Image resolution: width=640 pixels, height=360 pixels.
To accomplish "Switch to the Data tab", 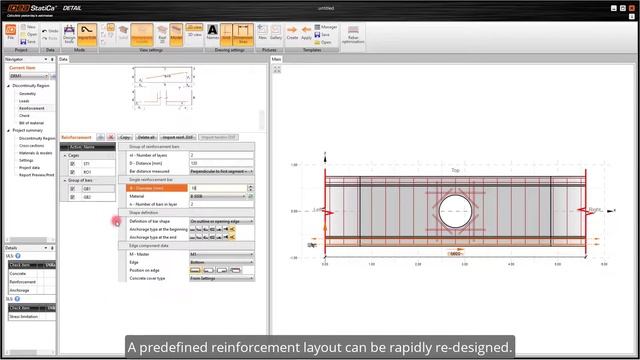I will [x=63, y=59].
